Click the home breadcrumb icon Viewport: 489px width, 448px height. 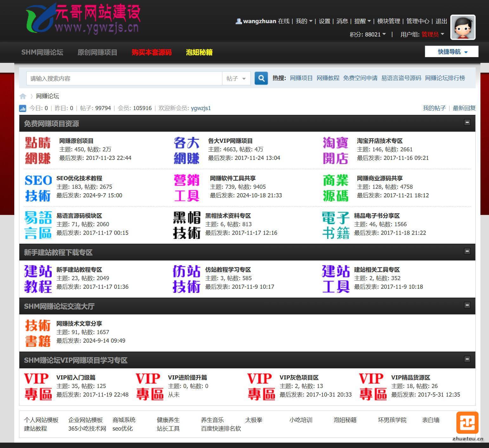pyautogui.click(x=23, y=96)
